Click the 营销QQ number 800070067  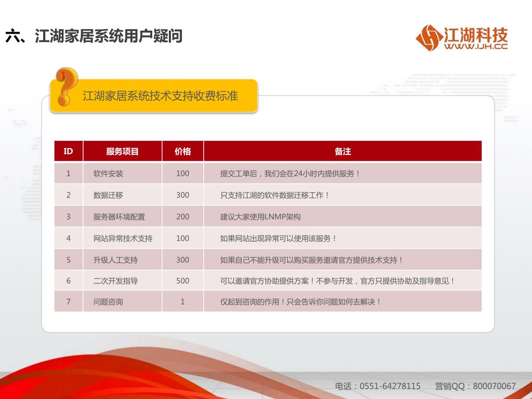[495, 386]
